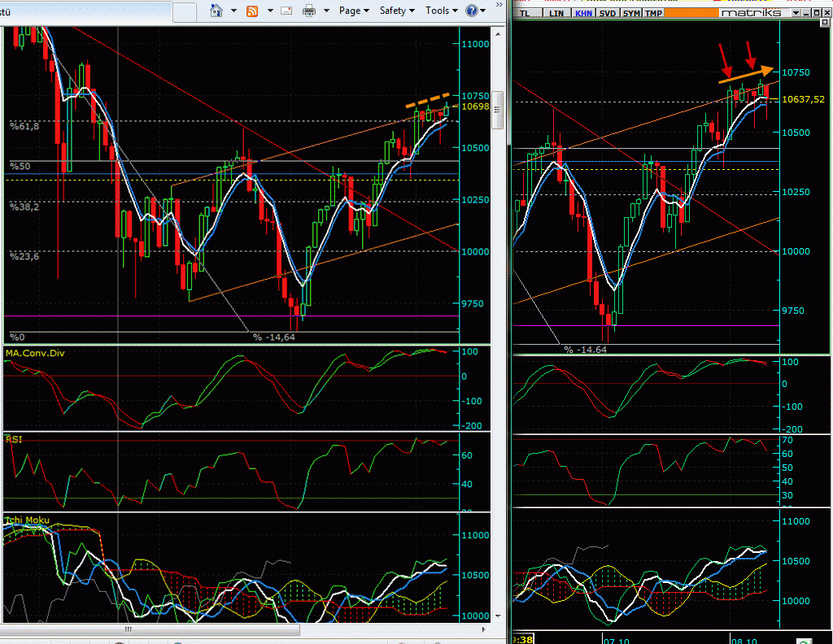Click the %61,8 Fibonacci level label
The image size is (833, 644).
click(x=24, y=126)
